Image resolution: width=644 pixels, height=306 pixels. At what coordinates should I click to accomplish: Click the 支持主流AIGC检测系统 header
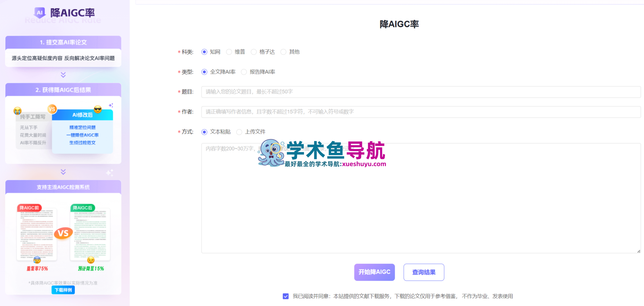click(63, 187)
